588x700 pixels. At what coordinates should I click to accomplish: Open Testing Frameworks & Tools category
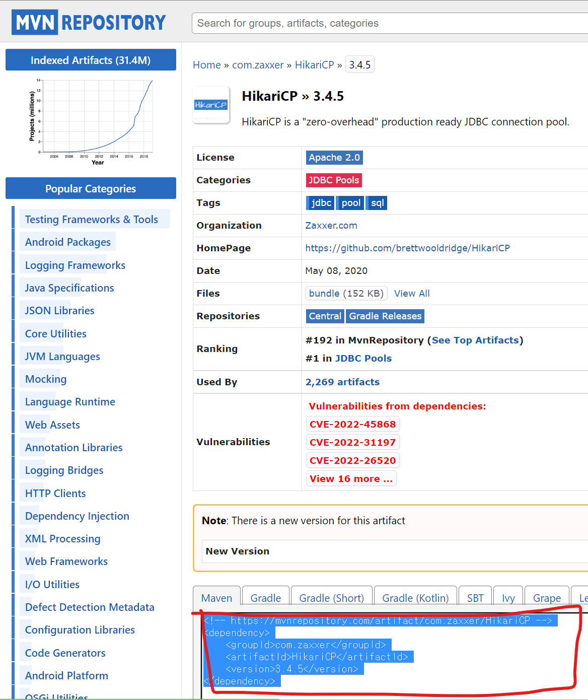(x=92, y=220)
